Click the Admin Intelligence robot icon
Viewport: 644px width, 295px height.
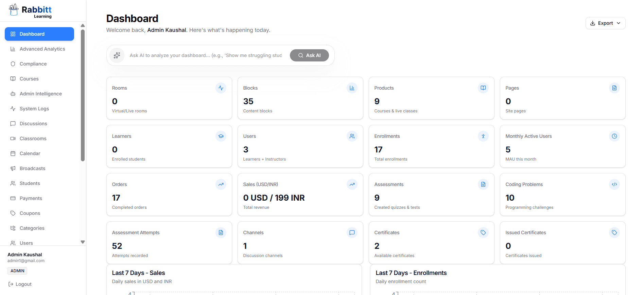pyautogui.click(x=13, y=94)
